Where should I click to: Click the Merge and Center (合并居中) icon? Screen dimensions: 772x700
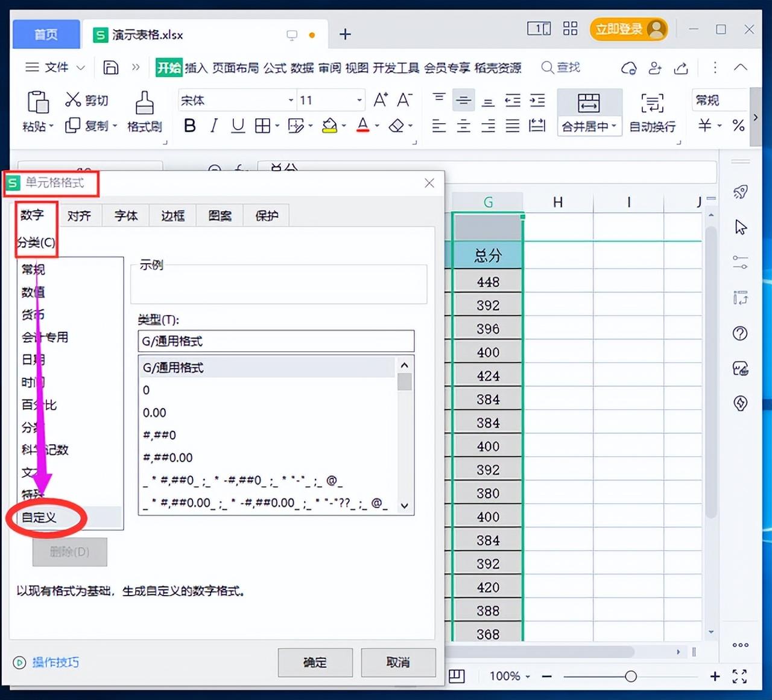click(x=588, y=103)
